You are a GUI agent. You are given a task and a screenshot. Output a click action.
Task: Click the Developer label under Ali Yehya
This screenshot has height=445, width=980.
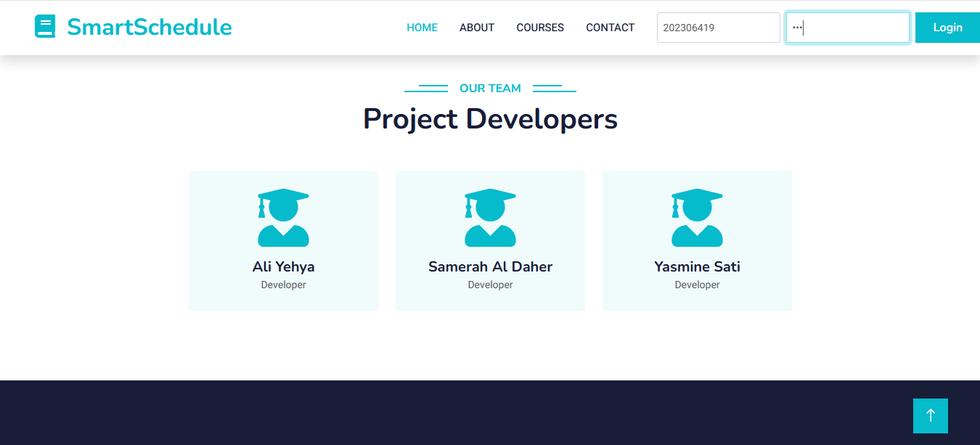283,285
